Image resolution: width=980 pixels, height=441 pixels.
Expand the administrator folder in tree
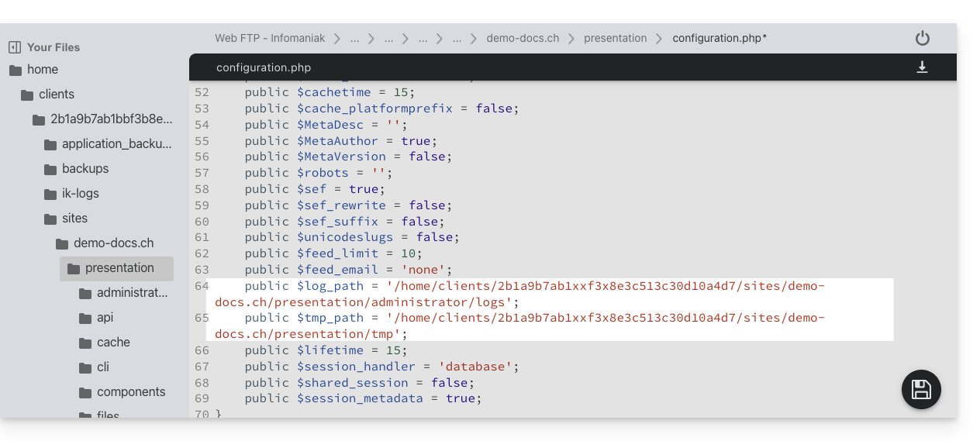point(132,293)
